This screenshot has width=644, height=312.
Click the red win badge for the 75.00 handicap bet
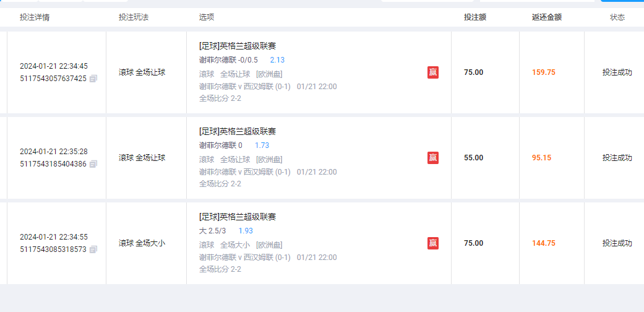pos(433,72)
